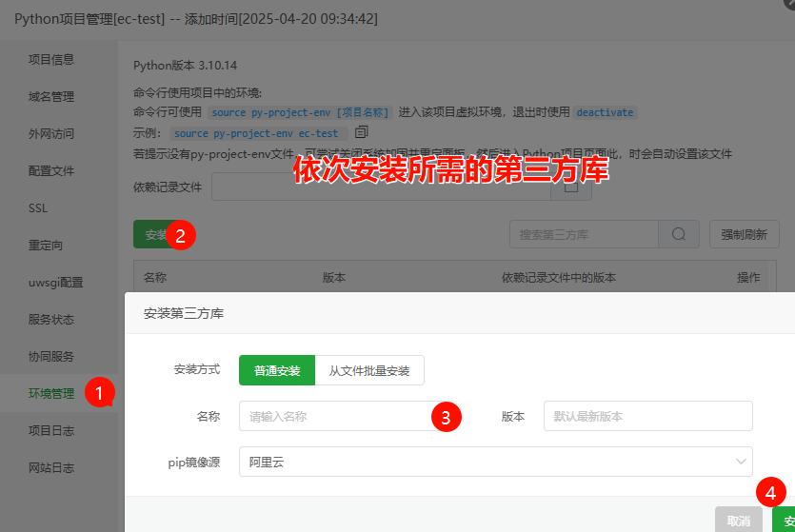The height and width of the screenshot is (532, 795).
Task: Click the 安装第三方库 dialog title
Action: click(184, 313)
